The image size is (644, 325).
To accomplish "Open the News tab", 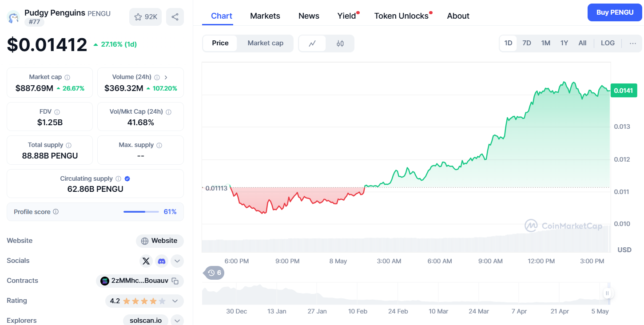I will 309,16.
